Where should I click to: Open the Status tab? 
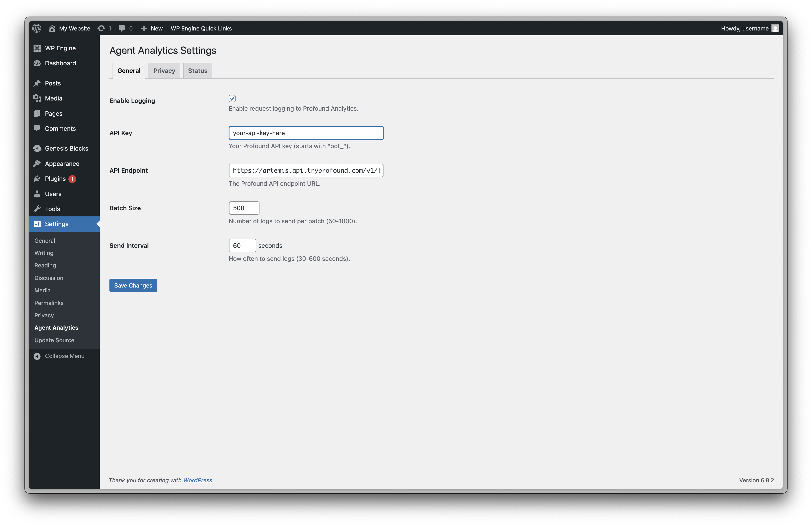coord(197,70)
